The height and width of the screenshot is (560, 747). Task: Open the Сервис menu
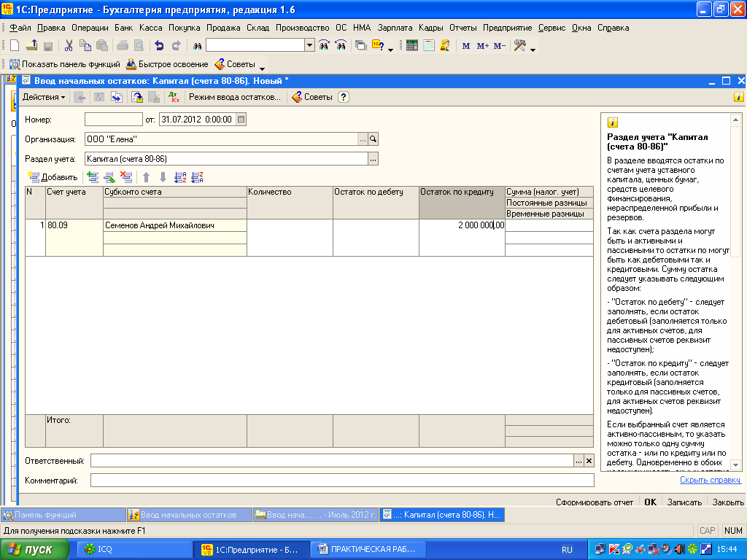[551, 28]
